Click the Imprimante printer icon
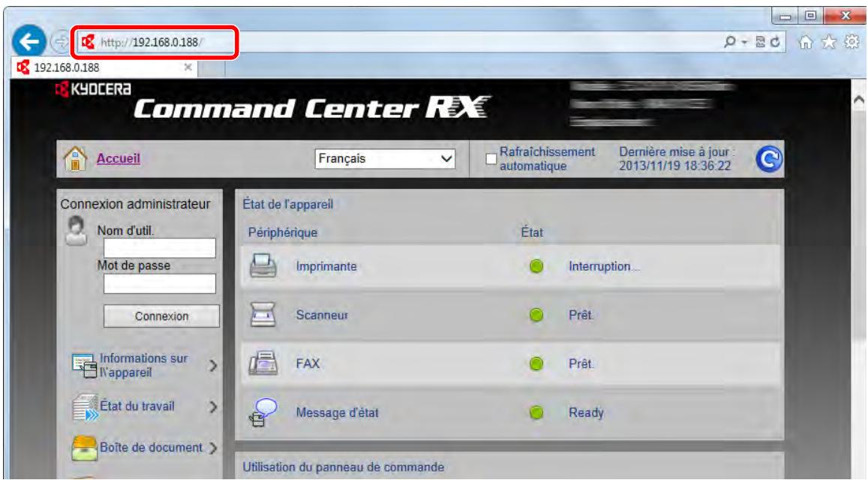The width and height of the screenshot is (868, 480). pyautogui.click(x=263, y=265)
